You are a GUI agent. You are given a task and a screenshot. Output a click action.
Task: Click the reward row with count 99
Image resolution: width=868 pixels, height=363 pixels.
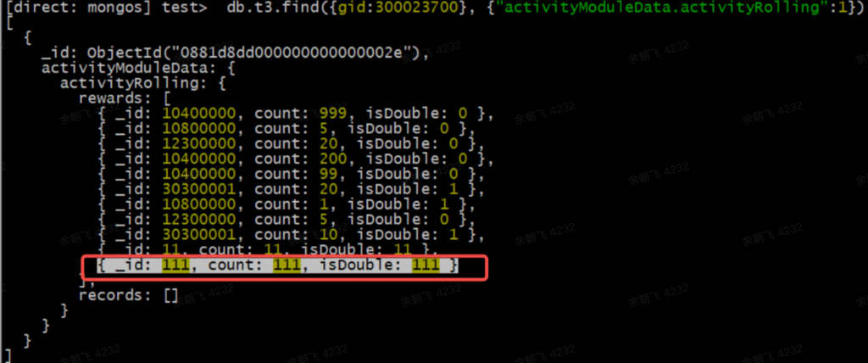(x=292, y=175)
